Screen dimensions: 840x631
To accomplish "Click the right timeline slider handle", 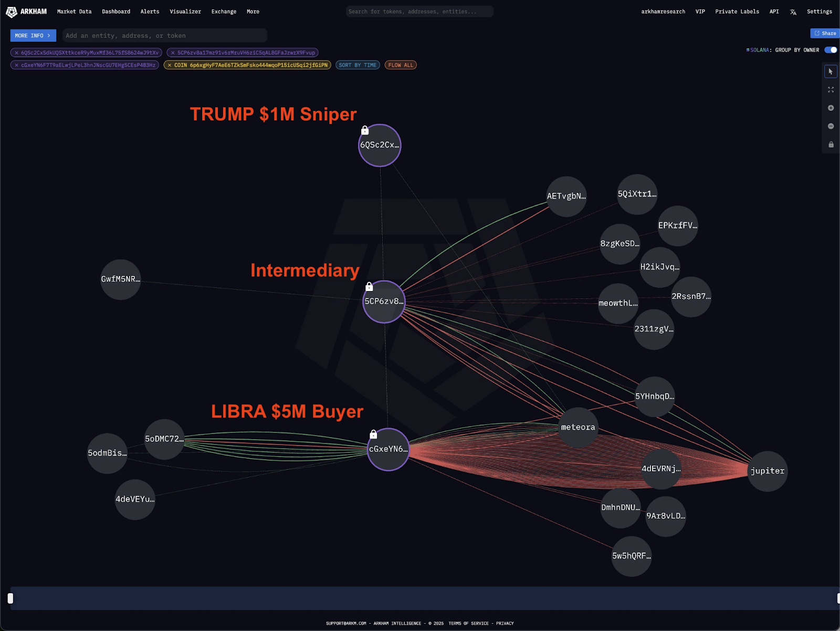I will (x=838, y=598).
